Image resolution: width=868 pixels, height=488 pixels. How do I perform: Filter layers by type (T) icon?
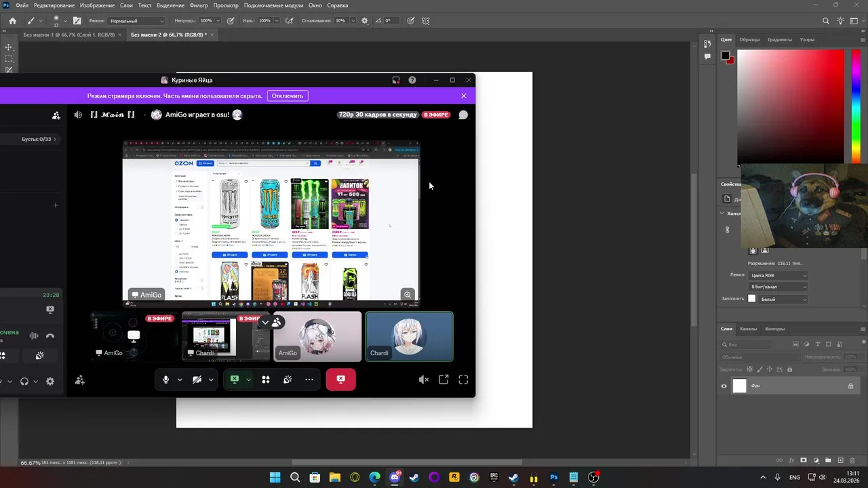(818, 344)
